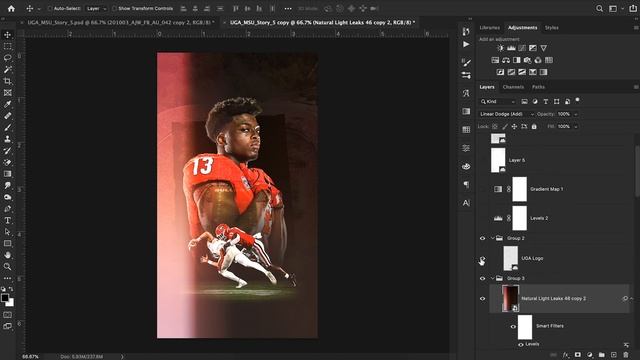
Task: Collapse smart filter list on Natural Light Leaks layer
Action: click(631, 298)
